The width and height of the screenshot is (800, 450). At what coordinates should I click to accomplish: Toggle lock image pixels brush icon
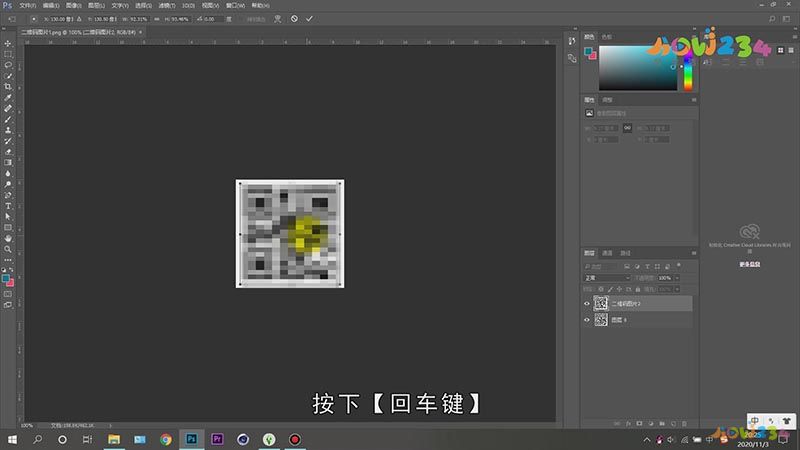[x=610, y=289]
